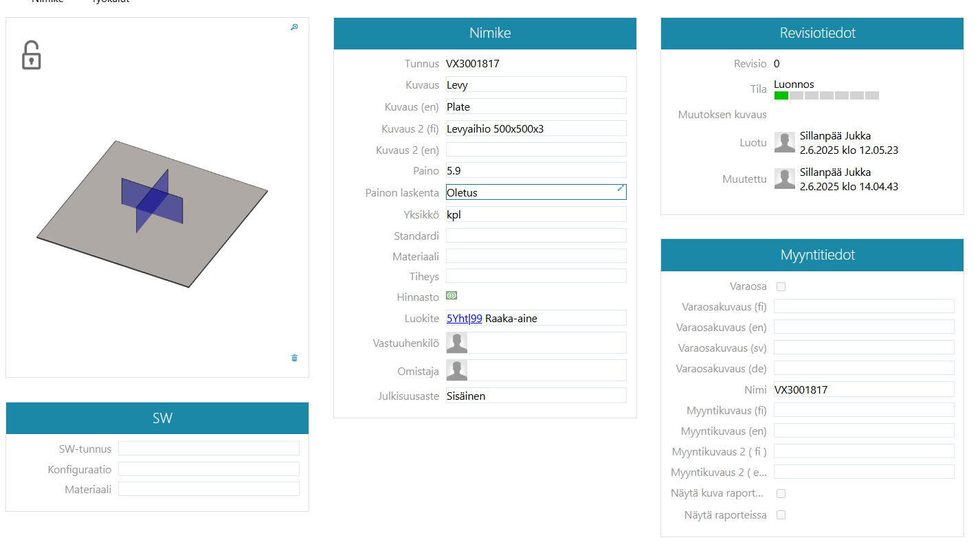Click the SW-tunnus input field
This screenshot has width=980, height=544.
point(208,449)
